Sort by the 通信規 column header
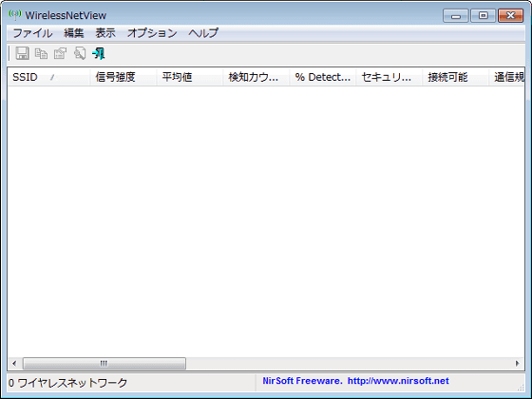This screenshot has width=532, height=399. pyautogui.click(x=507, y=77)
